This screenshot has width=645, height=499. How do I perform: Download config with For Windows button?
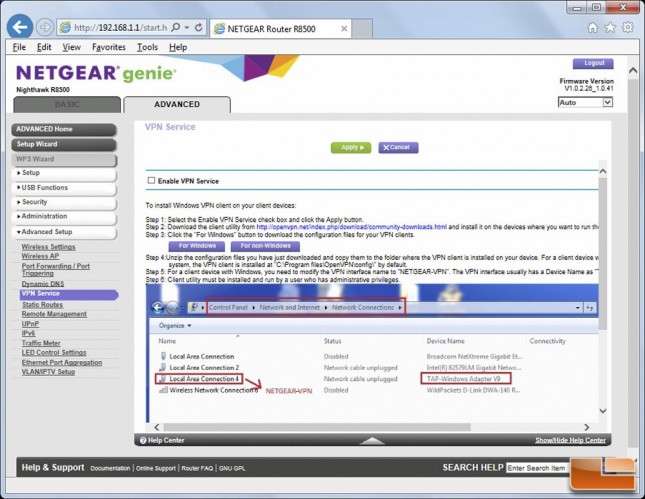click(x=197, y=246)
